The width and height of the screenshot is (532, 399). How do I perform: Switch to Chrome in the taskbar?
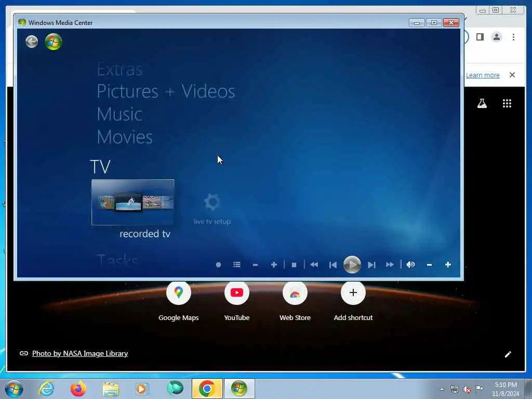(207, 389)
